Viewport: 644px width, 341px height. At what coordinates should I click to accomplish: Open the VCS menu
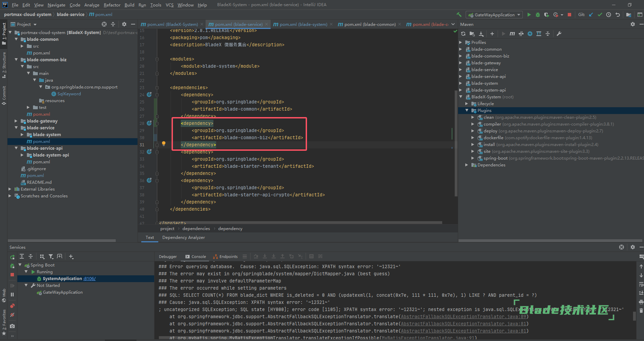click(170, 5)
